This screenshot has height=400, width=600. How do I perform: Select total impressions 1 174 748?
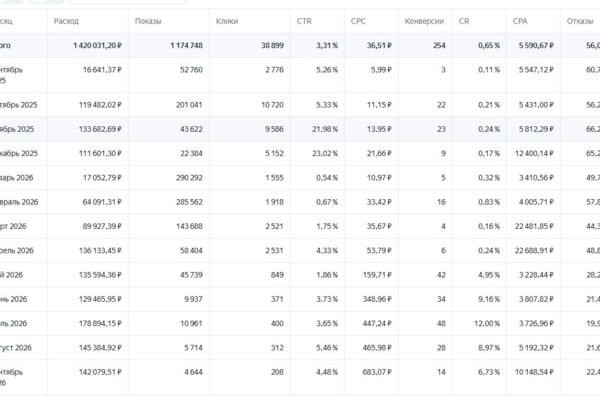(186, 46)
